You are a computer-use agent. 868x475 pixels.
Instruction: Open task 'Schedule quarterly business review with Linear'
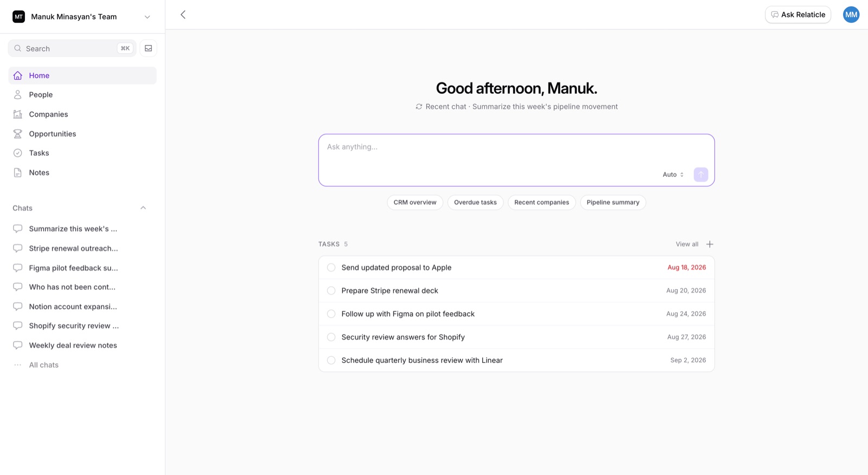pos(422,360)
